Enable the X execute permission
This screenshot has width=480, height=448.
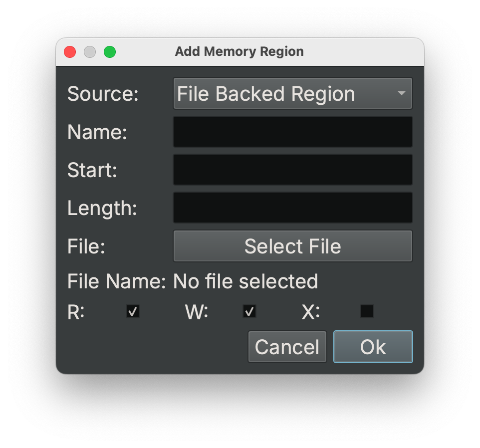click(367, 311)
